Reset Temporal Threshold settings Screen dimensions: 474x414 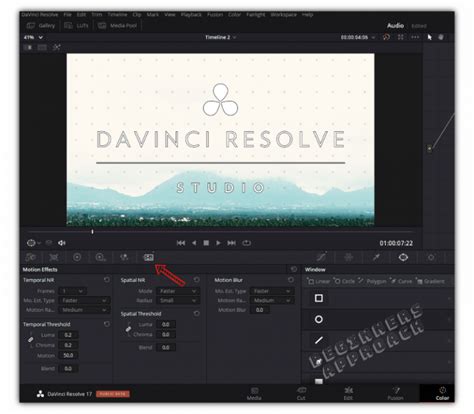107,324
